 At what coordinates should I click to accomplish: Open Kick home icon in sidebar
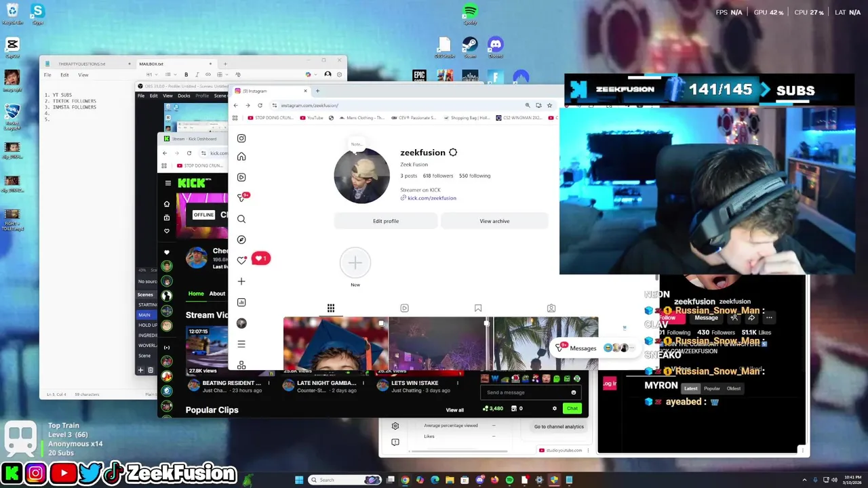tap(167, 204)
